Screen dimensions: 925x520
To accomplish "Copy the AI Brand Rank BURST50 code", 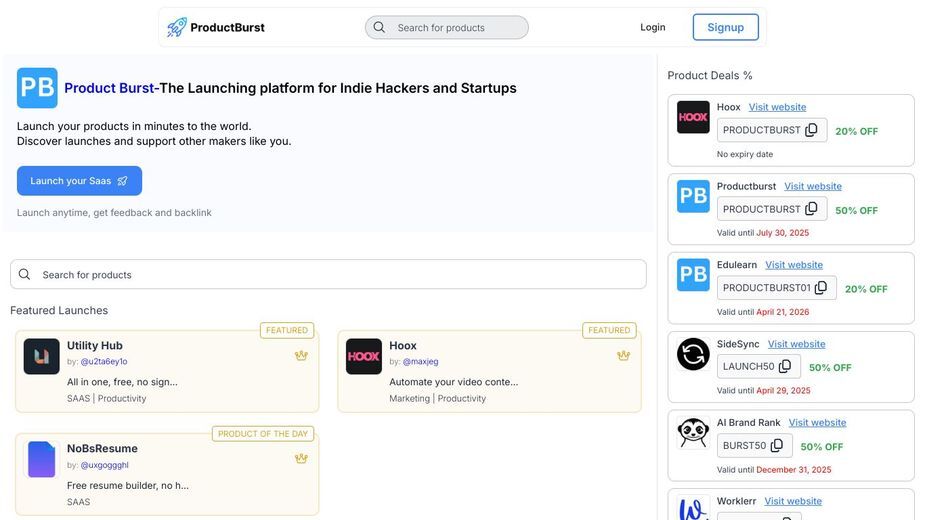I will pos(776,446).
